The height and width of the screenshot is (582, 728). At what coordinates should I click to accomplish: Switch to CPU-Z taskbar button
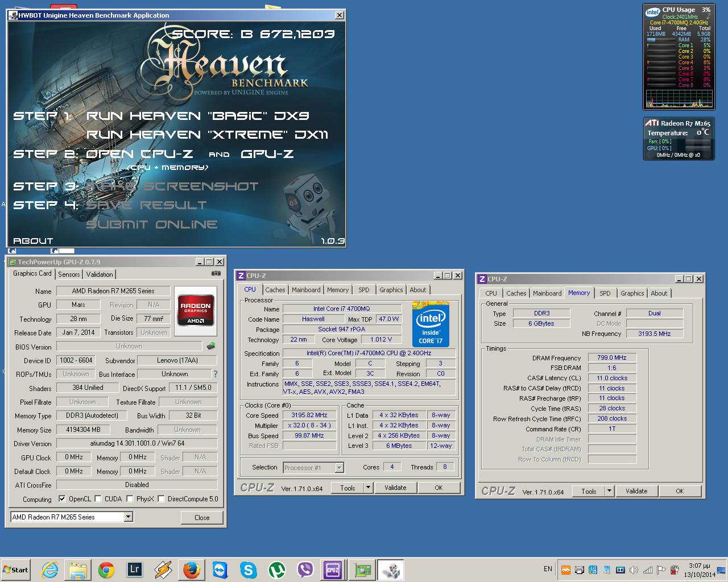pyautogui.click(x=333, y=569)
